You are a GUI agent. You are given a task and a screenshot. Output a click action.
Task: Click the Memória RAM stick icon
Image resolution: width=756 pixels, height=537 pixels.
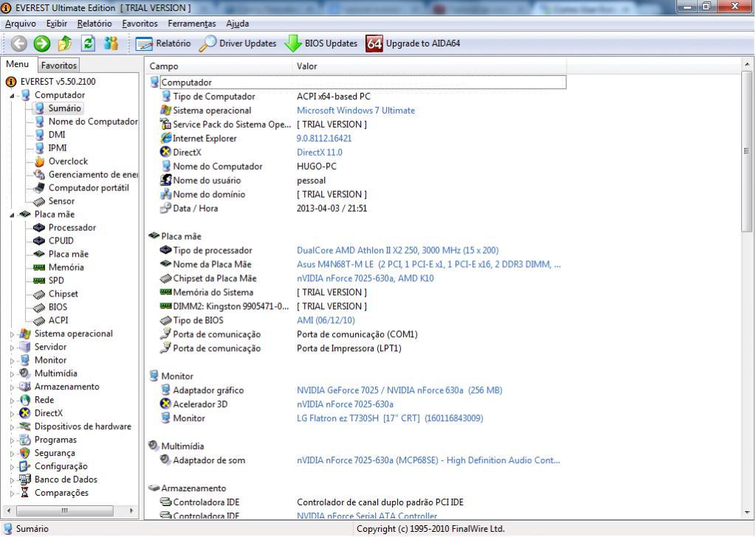(40, 267)
